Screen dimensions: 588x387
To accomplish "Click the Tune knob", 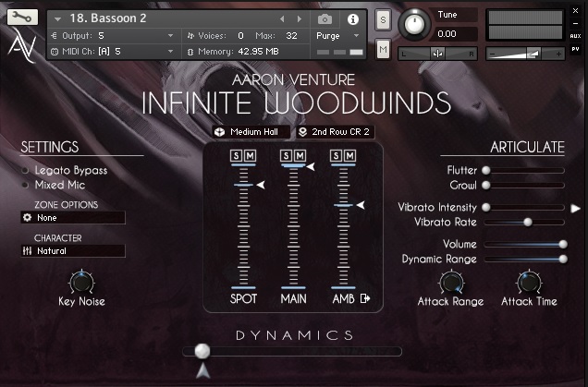I will point(414,25).
